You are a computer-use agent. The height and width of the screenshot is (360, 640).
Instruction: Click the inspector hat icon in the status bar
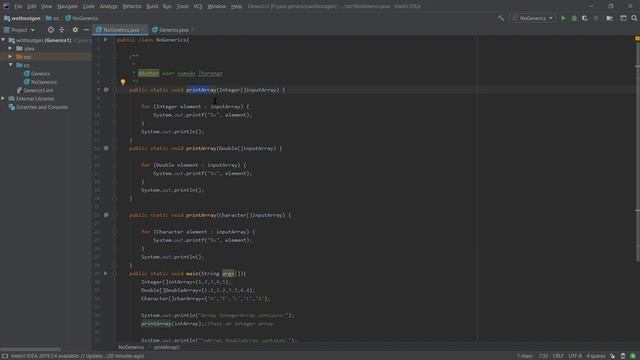coord(623,356)
